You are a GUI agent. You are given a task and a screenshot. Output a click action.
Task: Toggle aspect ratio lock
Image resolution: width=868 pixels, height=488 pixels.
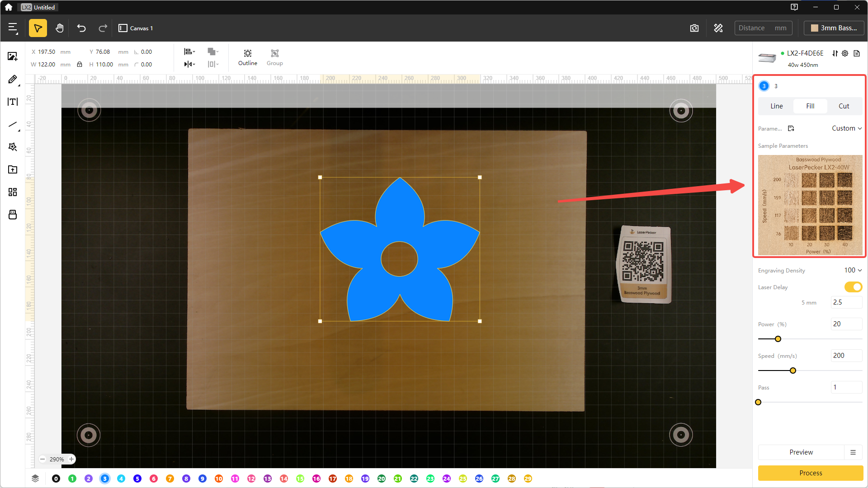pos(80,64)
